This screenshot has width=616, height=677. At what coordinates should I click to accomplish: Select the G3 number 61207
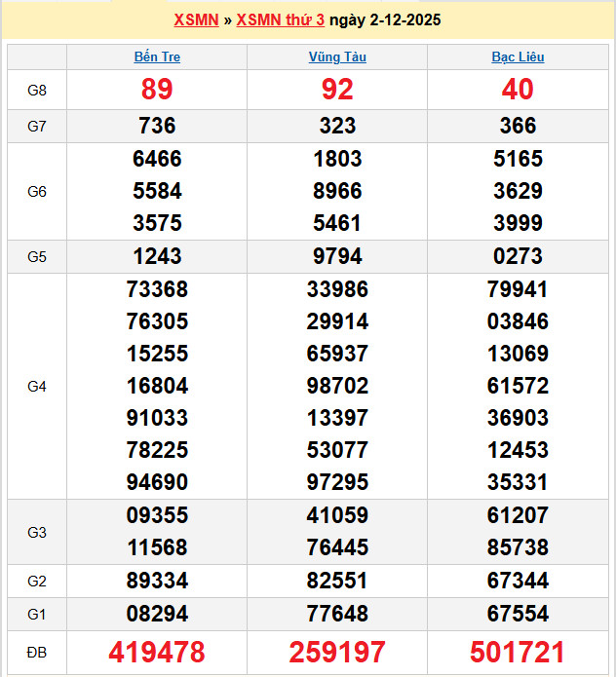(x=518, y=515)
